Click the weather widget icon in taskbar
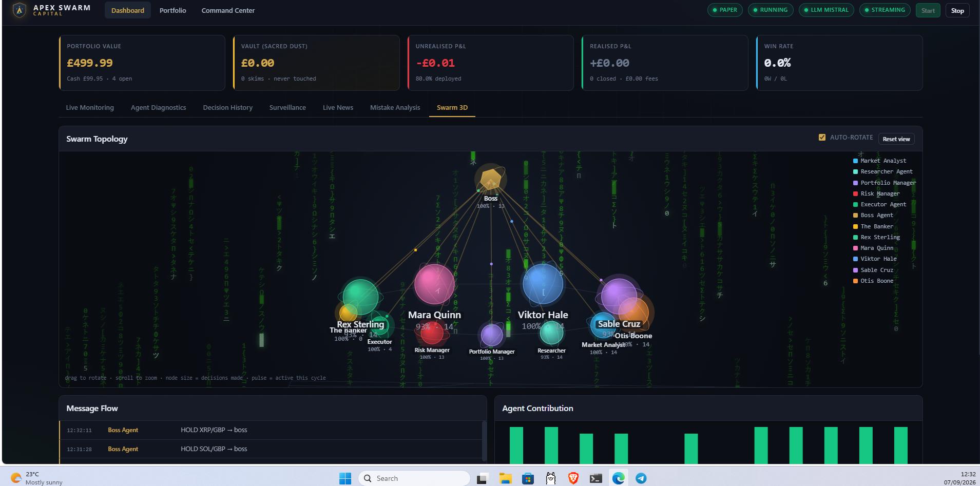The height and width of the screenshot is (486, 980). [16, 478]
